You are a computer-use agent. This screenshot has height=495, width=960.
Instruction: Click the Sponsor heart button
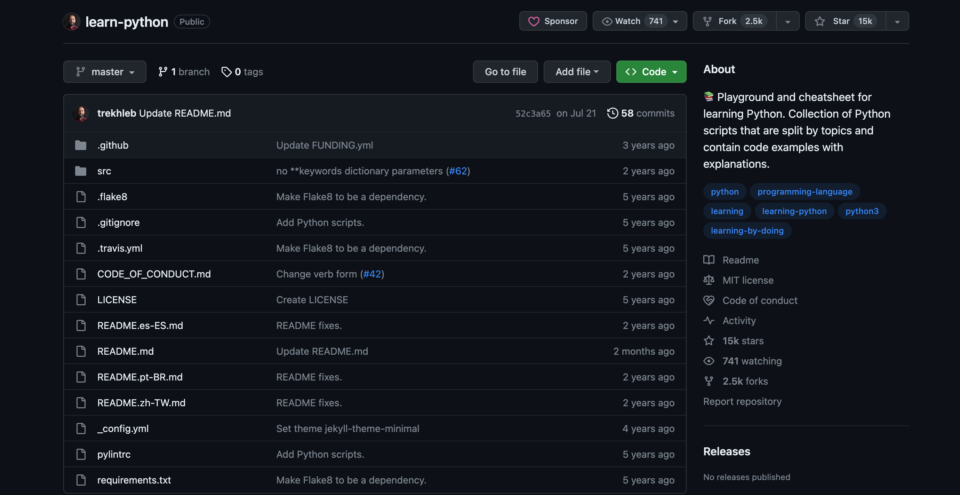(x=552, y=21)
